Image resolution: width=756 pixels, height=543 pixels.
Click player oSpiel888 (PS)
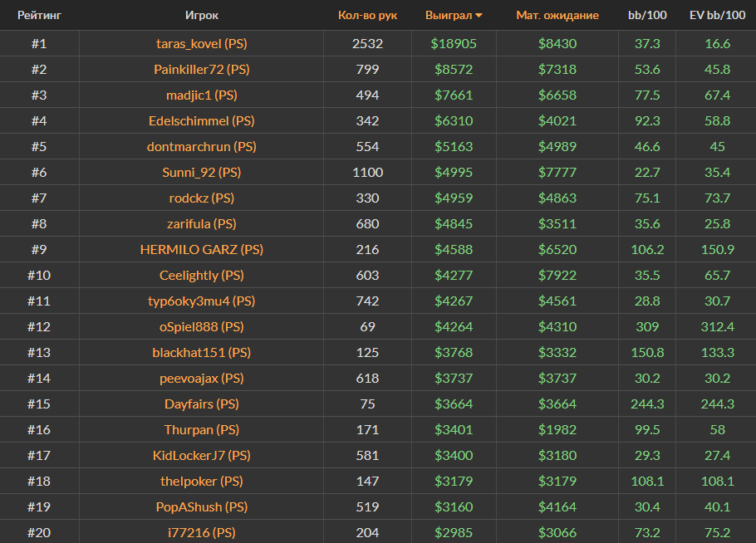202,327
